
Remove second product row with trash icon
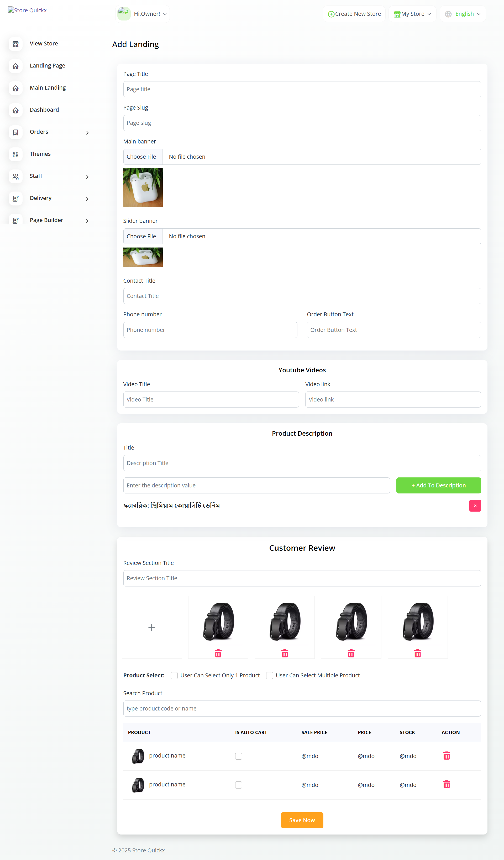[x=446, y=784]
